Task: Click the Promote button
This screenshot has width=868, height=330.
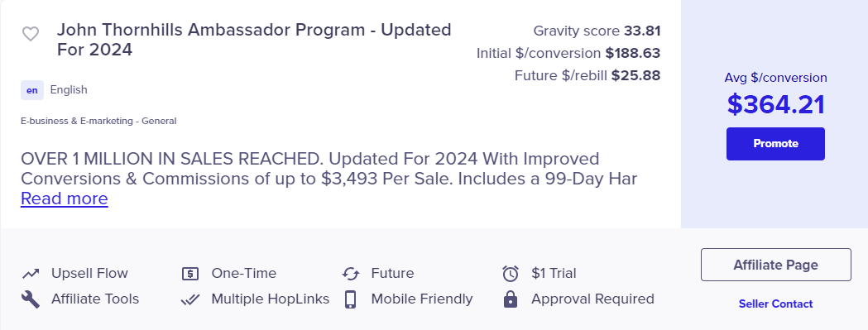Action: point(775,144)
